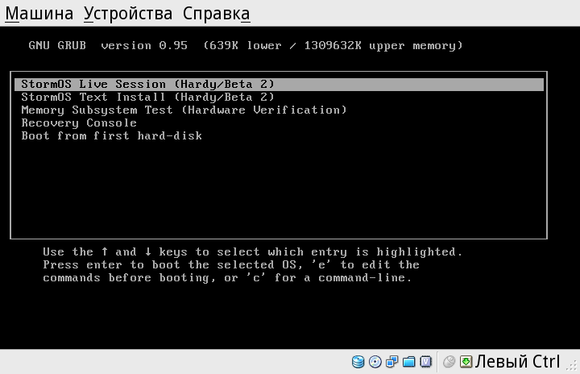Click the hard disk activity icon
580x374 pixels.
[x=358, y=361]
